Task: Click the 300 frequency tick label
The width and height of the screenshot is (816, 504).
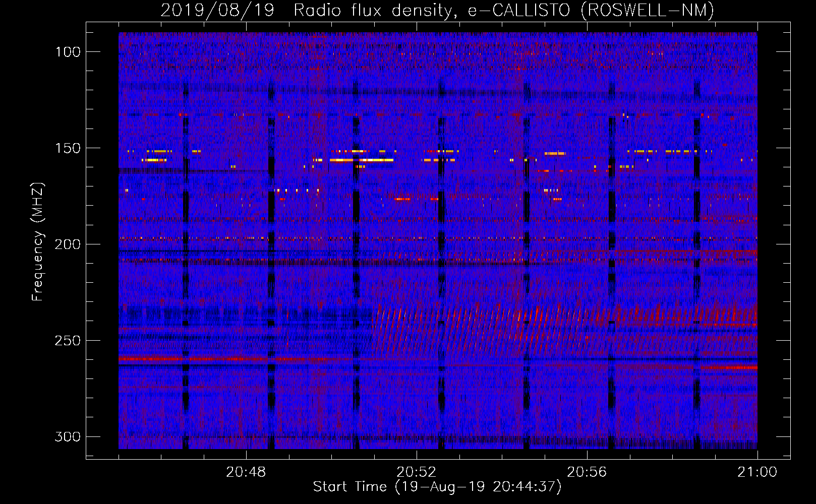Action: pyautogui.click(x=68, y=436)
